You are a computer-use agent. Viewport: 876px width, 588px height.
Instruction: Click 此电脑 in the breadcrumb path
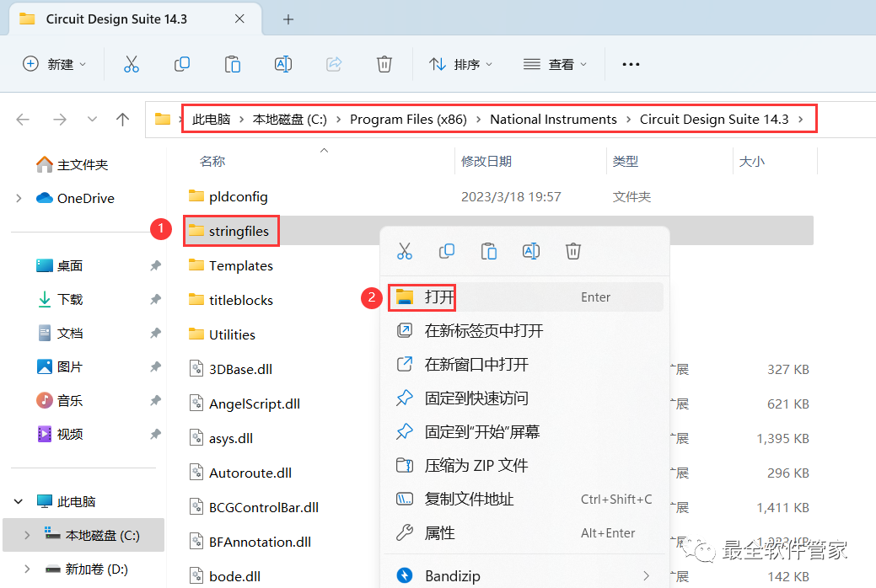(x=211, y=119)
